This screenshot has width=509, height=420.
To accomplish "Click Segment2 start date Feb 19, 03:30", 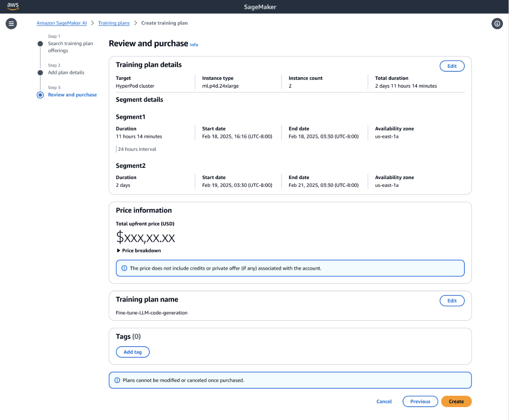I will [237, 185].
